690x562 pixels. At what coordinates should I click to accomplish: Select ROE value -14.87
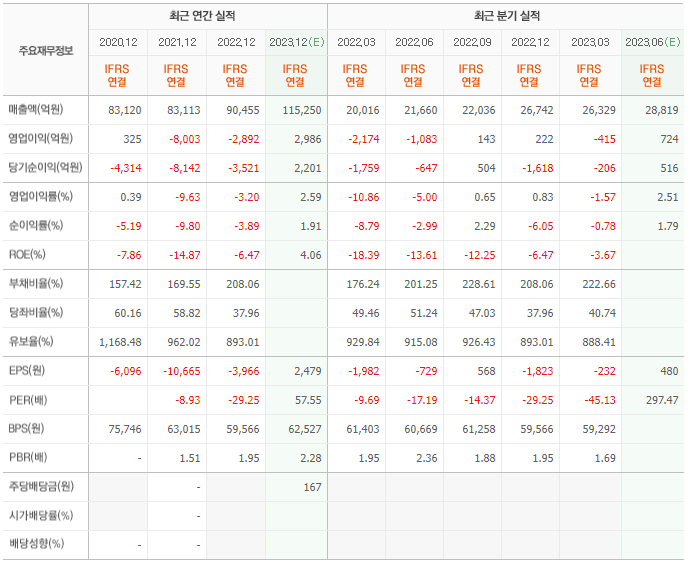(185, 255)
